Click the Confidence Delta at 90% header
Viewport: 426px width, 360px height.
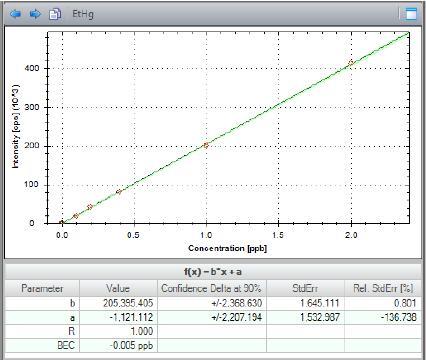[x=212, y=288]
